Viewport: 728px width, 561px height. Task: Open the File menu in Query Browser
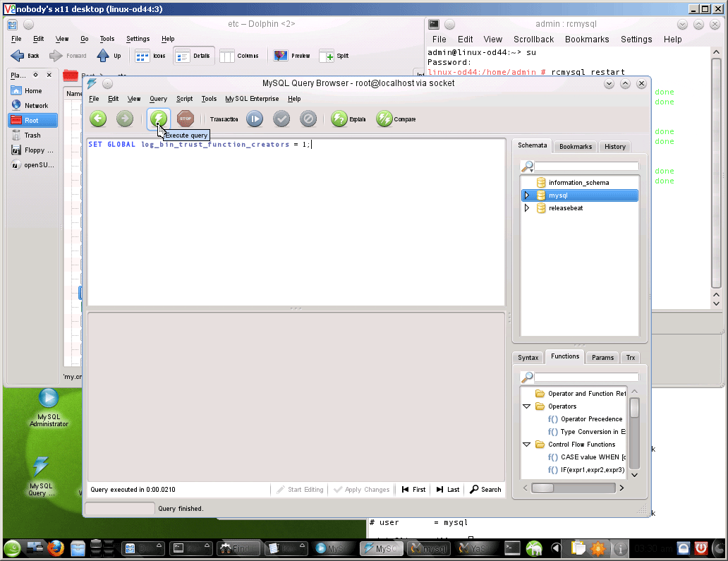point(94,99)
